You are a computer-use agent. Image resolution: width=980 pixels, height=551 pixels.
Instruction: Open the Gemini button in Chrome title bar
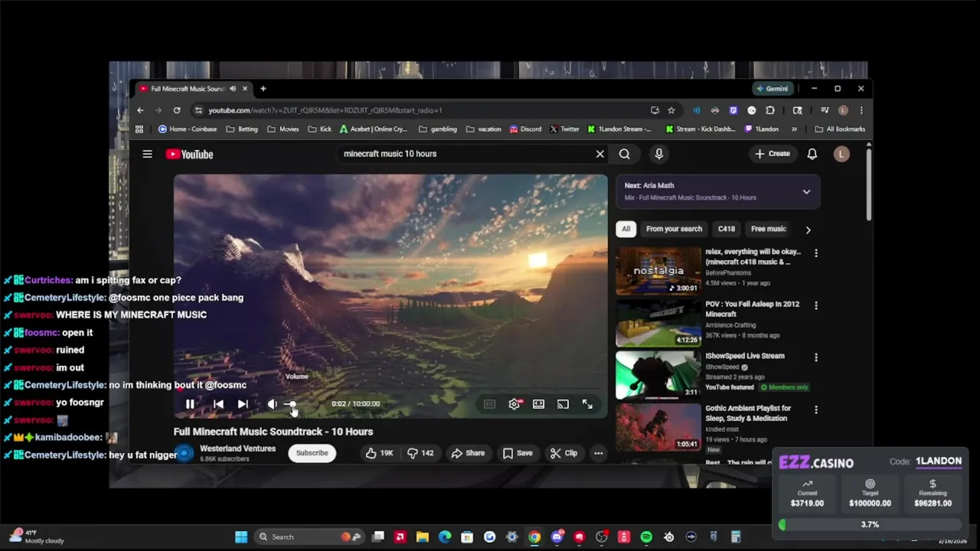coord(772,89)
